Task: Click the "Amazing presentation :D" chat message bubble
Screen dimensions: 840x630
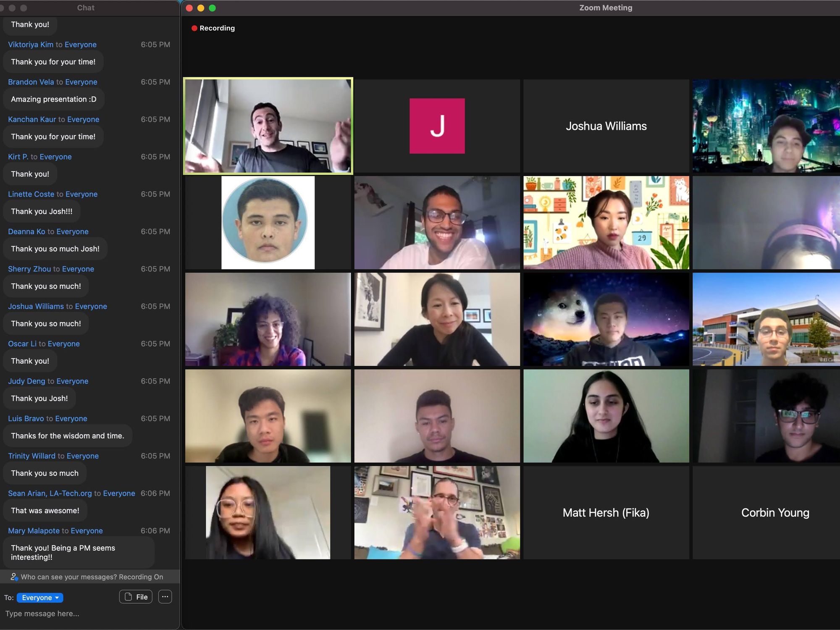Action: [x=53, y=99]
